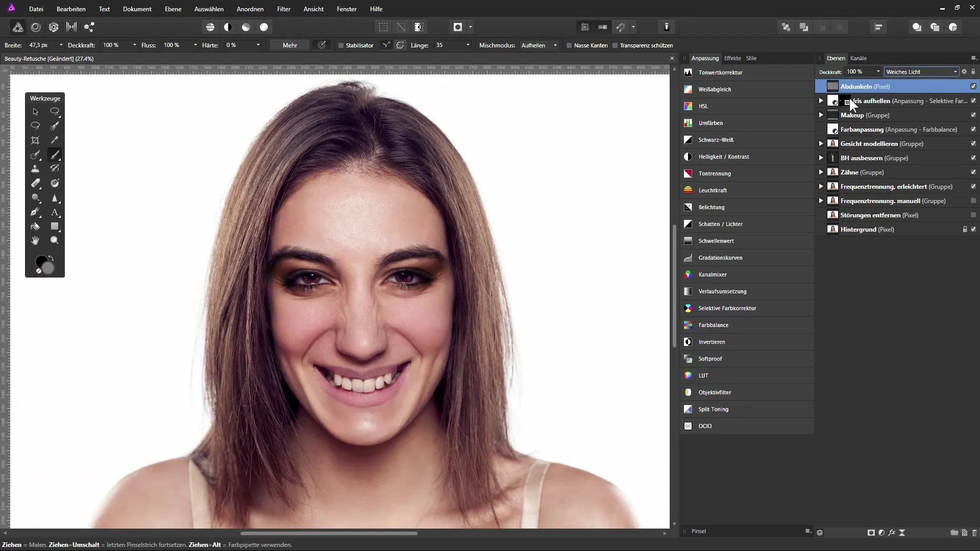Open the Breite width dropdown arrow
The width and height of the screenshot is (980, 551).
(x=61, y=45)
